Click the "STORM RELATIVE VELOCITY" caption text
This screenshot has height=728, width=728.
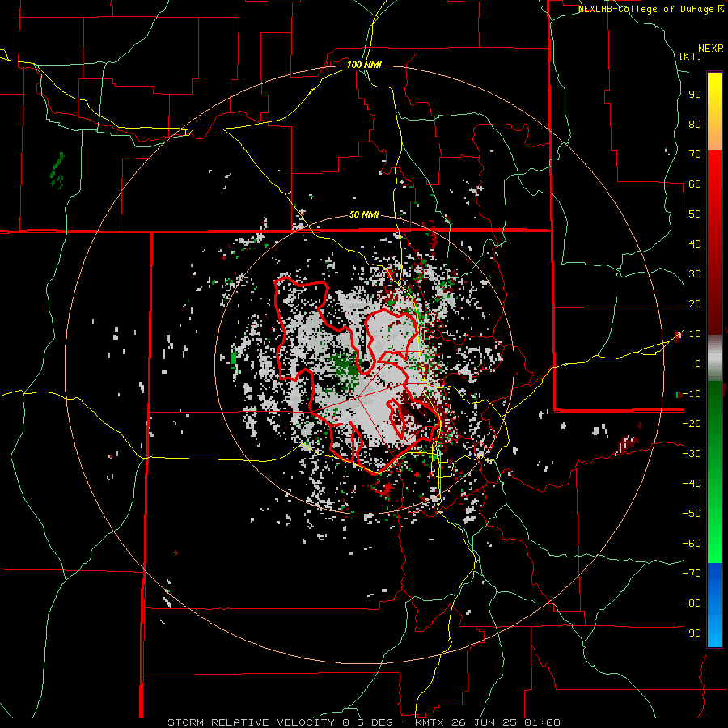point(251,722)
